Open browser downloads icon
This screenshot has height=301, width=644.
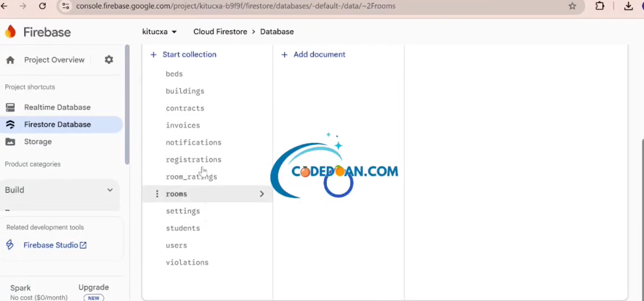click(x=628, y=6)
